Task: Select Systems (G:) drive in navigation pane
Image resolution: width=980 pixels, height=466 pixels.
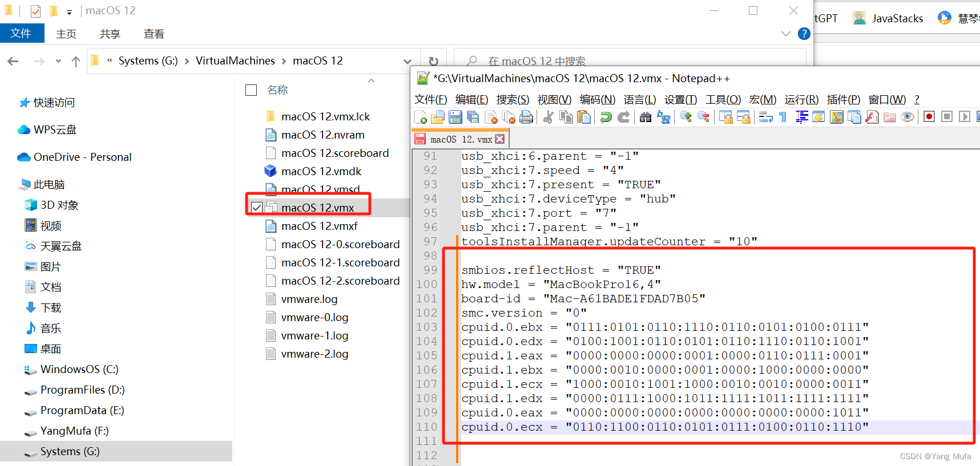Action: 63,452
